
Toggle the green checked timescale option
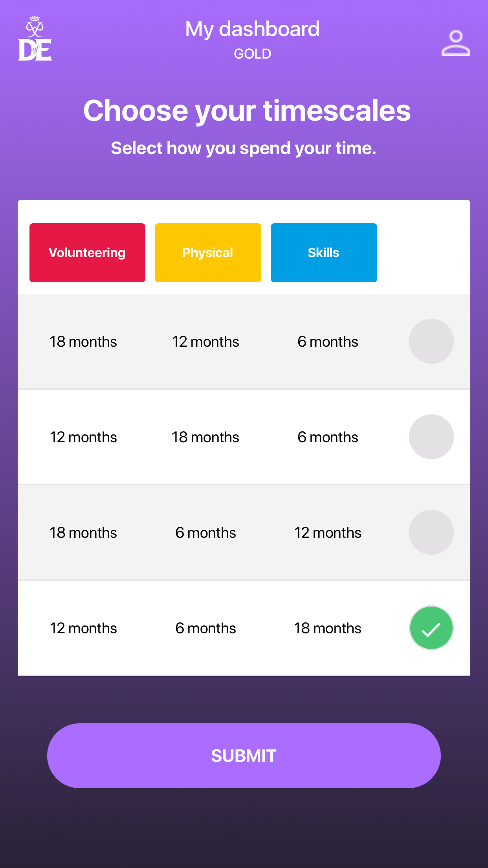click(431, 628)
